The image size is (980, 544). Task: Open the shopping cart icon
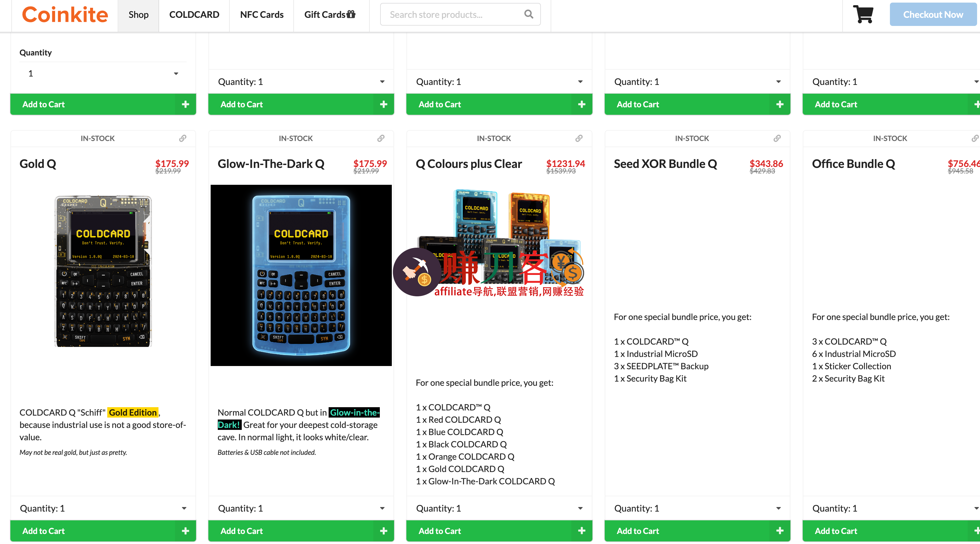pyautogui.click(x=863, y=15)
